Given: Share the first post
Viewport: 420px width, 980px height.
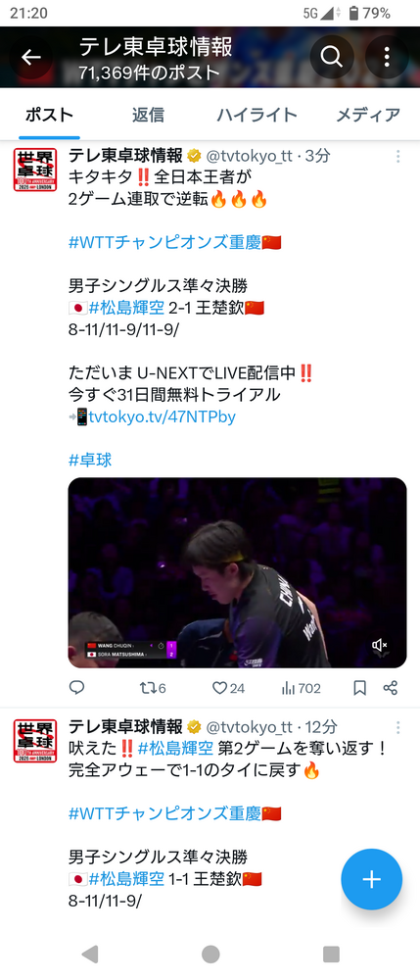Looking at the screenshot, I should click(x=391, y=688).
